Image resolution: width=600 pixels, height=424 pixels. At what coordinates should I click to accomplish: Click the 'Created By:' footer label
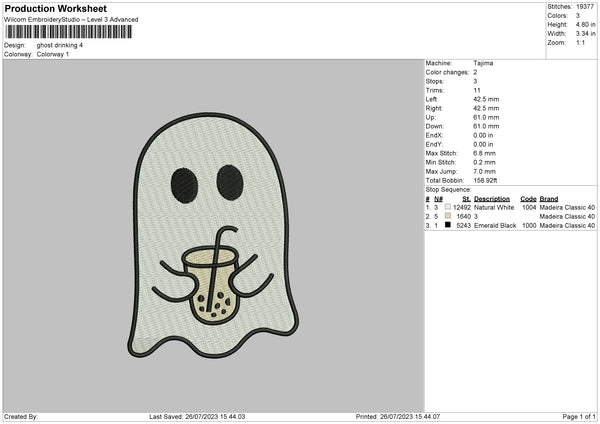click(x=21, y=417)
